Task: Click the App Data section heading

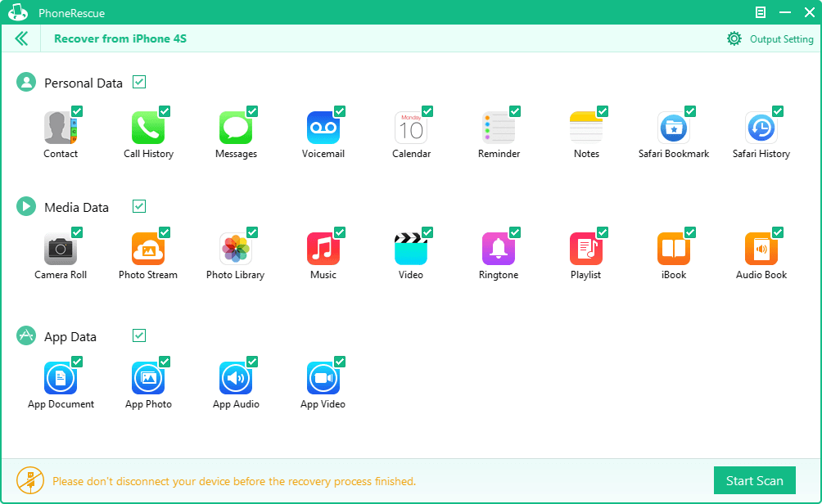Action: pos(70,337)
